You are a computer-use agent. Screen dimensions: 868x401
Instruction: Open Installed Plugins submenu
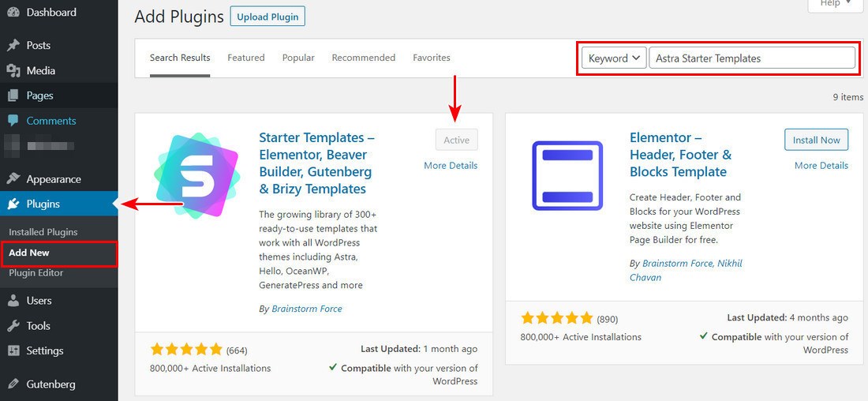point(43,232)
